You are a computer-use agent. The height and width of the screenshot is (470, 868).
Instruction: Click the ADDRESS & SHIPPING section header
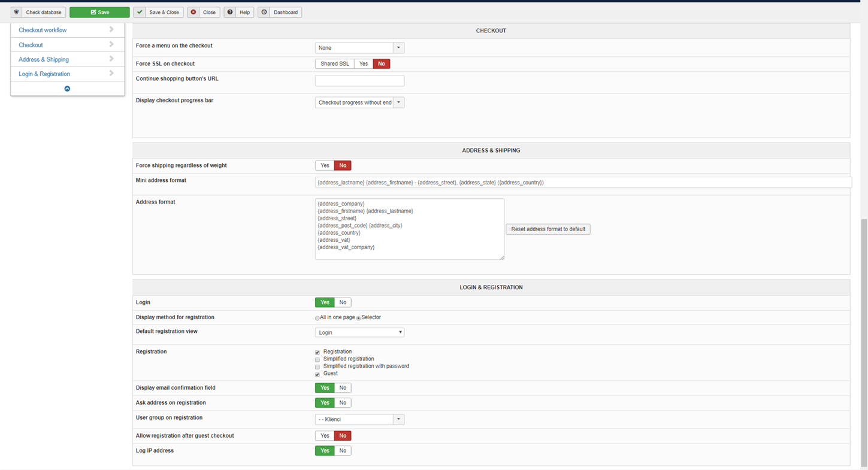pyautogui.click(x=491, y=150)
